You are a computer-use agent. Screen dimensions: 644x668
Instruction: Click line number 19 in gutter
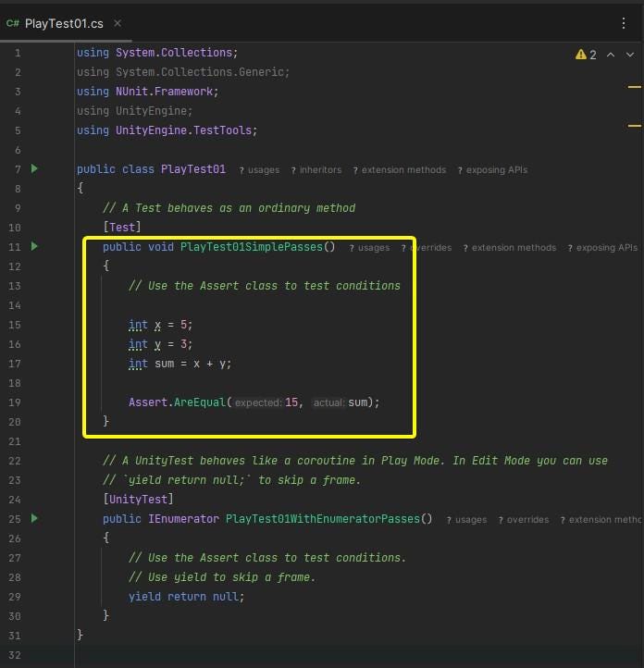point(15,402)
